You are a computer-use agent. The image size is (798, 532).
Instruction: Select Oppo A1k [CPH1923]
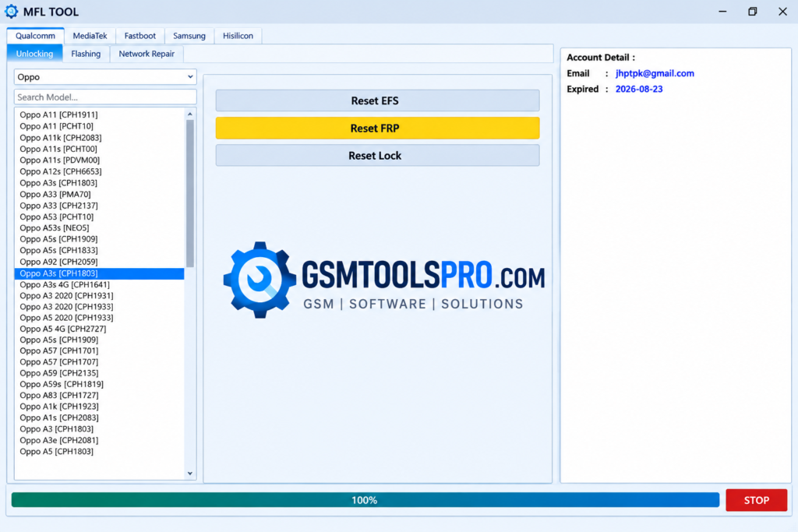pos(99,407)
